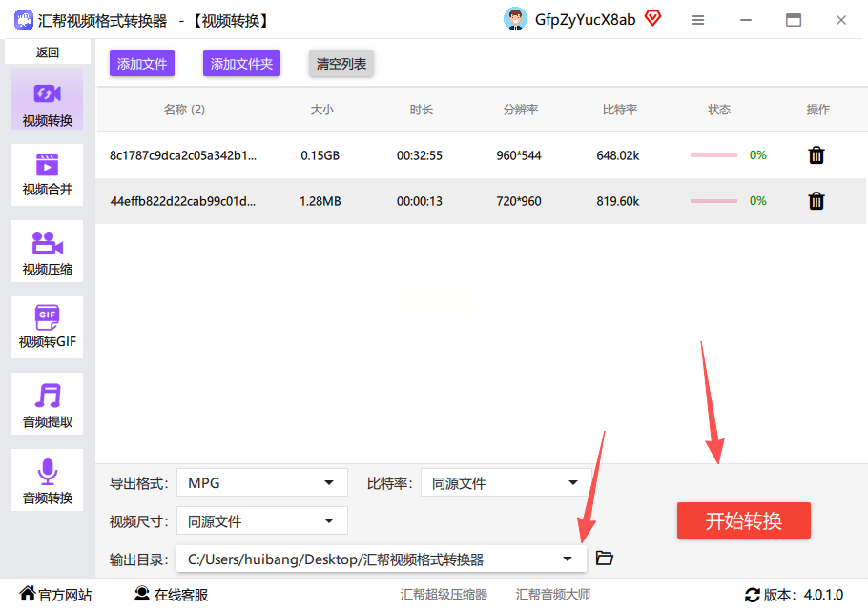Open the hamburger menu in title bar

click(x=698, y=20)
